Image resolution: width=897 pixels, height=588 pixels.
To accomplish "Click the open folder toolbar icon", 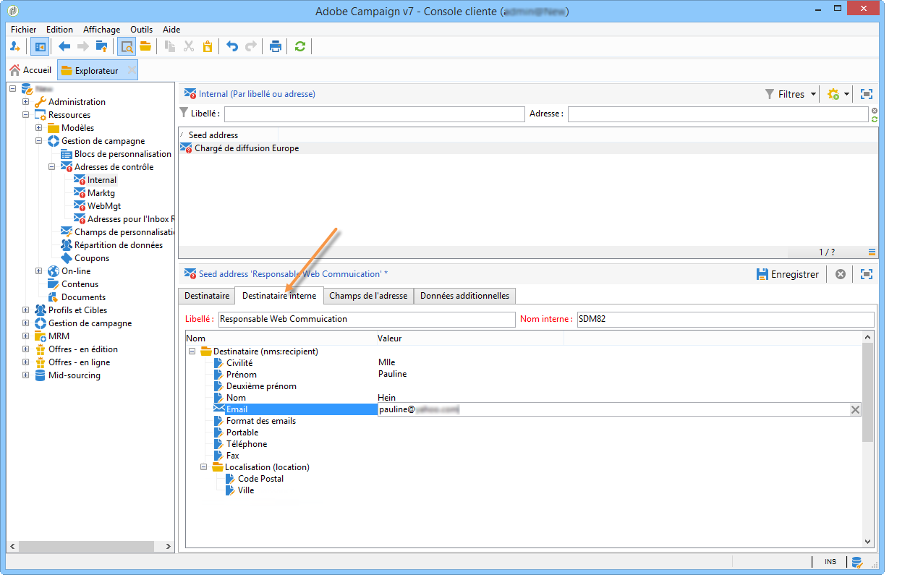I will (145, 46).
